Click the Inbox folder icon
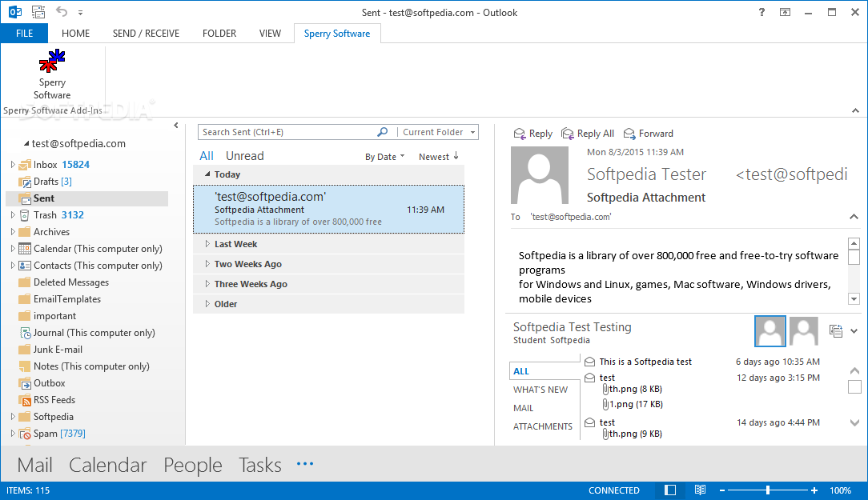This screenshot has height=500, width=868. (24, 165)
